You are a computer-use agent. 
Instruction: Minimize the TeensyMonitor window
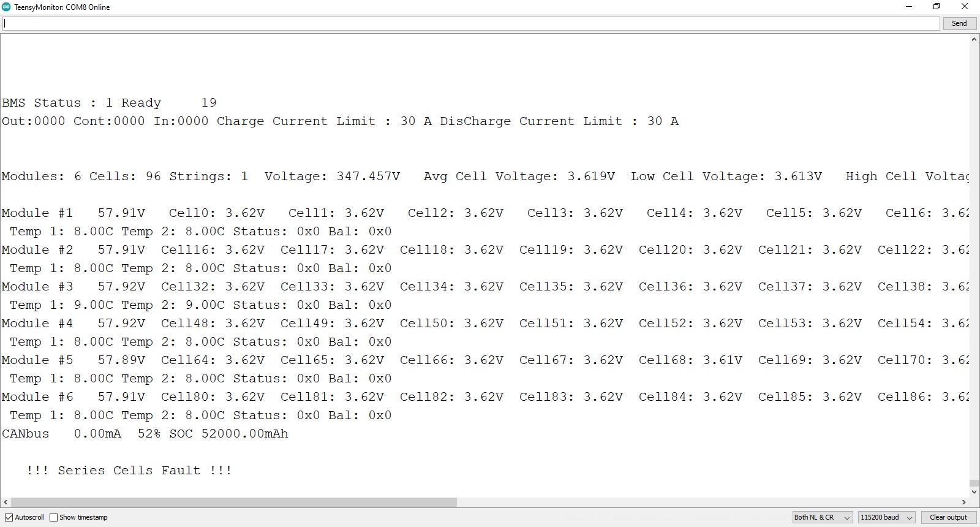point(909,7)
